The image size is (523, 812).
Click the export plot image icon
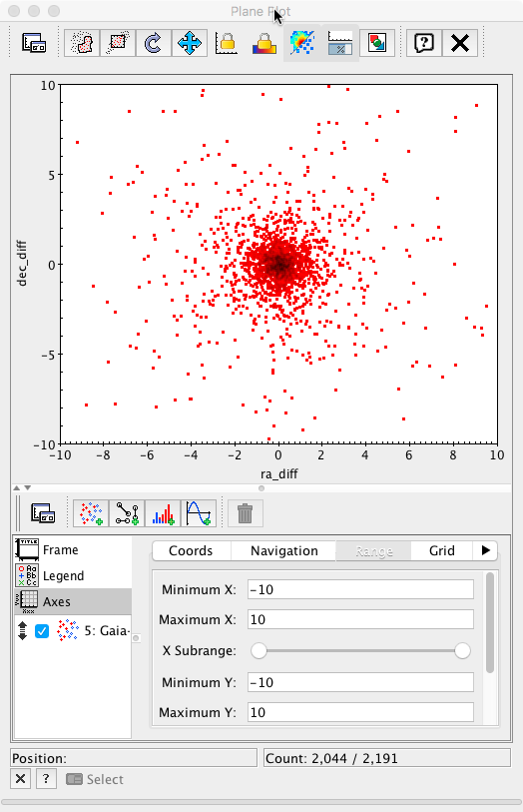click(x=377, y=43)
